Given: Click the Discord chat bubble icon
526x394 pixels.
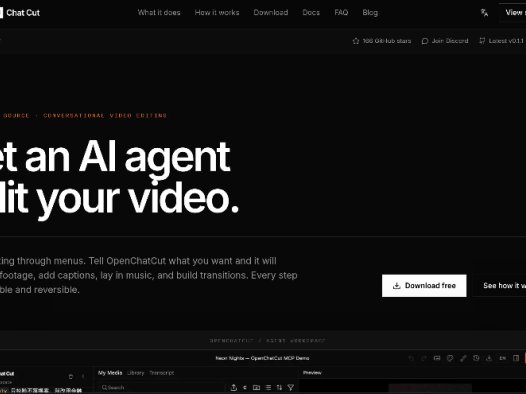Looking at the screenshot, I should pos(425,41).
